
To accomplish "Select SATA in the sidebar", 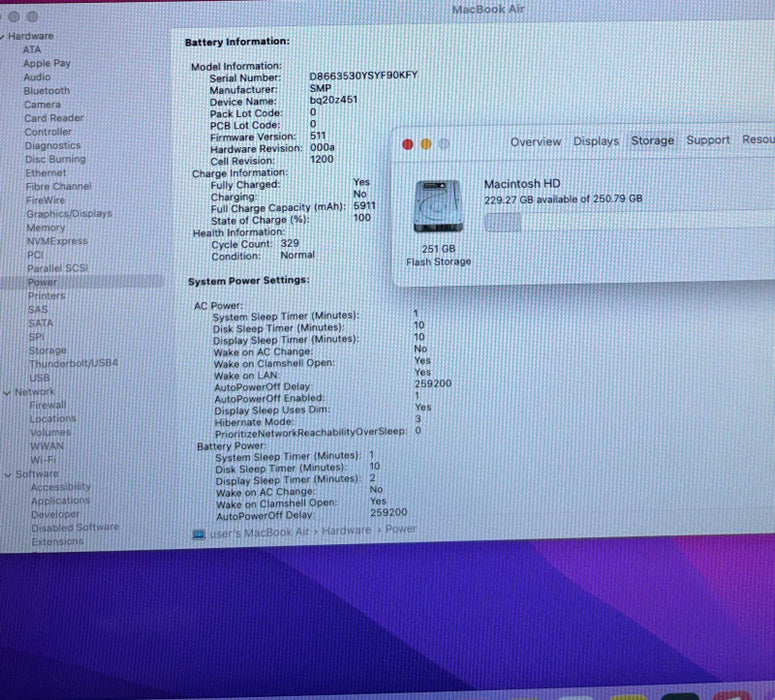I will point(41,323).
